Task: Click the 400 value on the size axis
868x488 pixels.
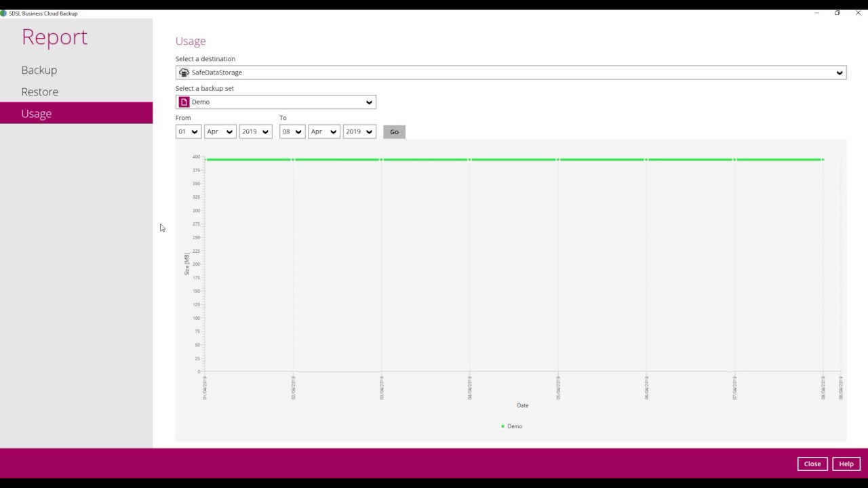Action: (196, 157)
